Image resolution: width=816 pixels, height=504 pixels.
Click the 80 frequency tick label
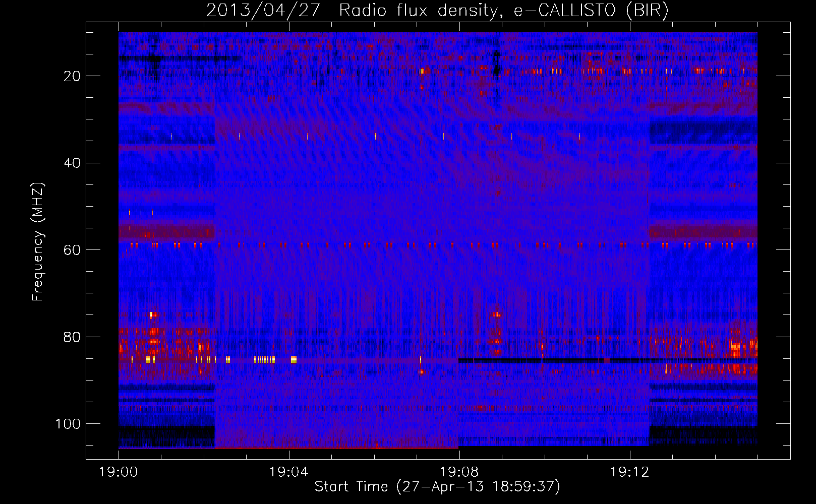coord(72,337)
